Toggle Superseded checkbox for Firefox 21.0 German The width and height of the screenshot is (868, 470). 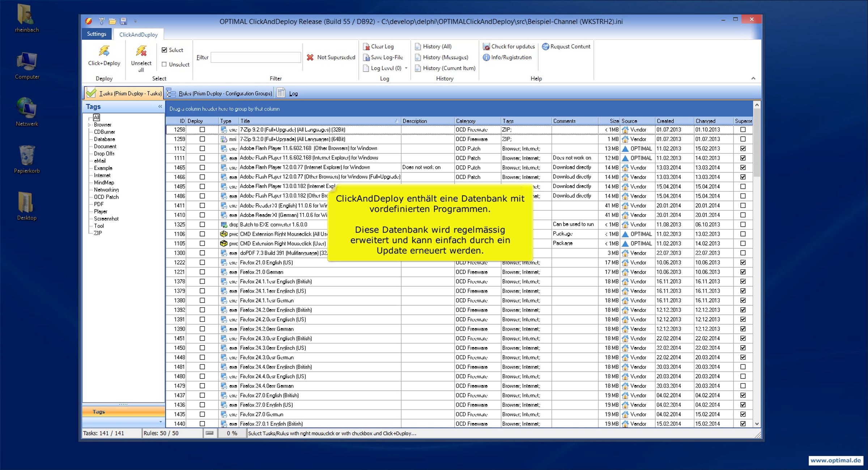point(743,272)
